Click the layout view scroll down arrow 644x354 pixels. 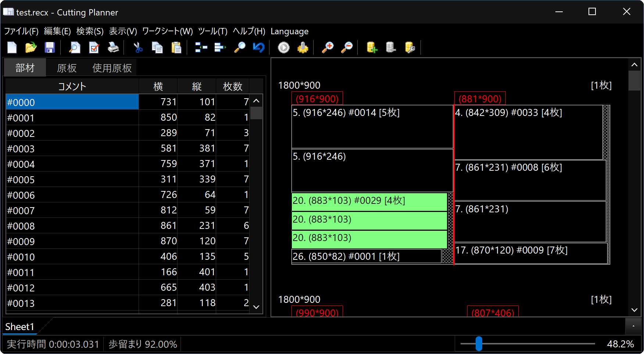point(634,310)
